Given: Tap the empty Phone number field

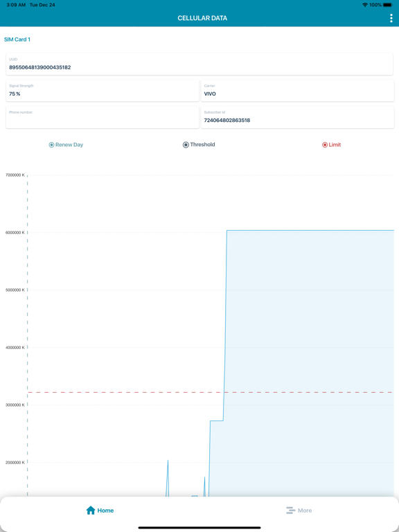Looking at the screenshot, I should 103,117.
